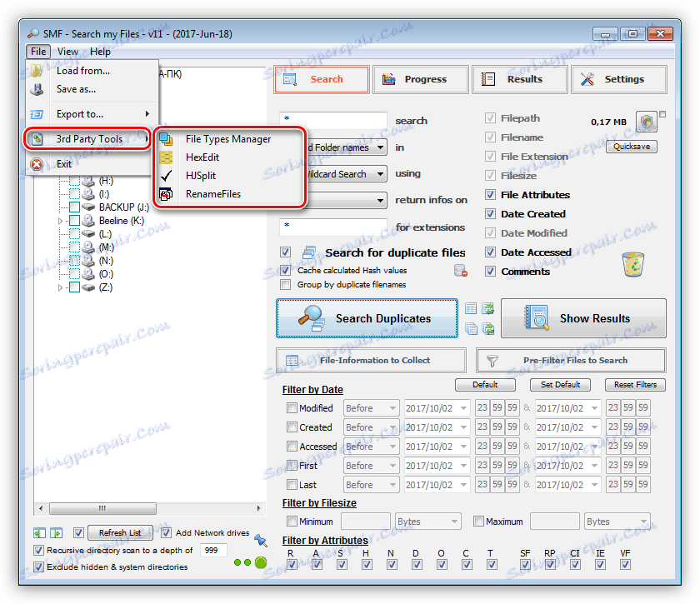
Task: Click the File Types Manager icon in submenu
Action: click(166, 139)
